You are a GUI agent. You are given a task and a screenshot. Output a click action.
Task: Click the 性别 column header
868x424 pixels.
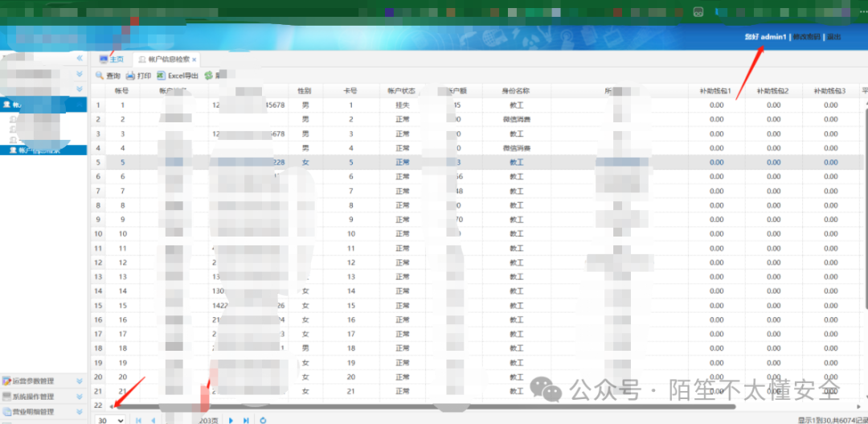(x=305, y=90)
